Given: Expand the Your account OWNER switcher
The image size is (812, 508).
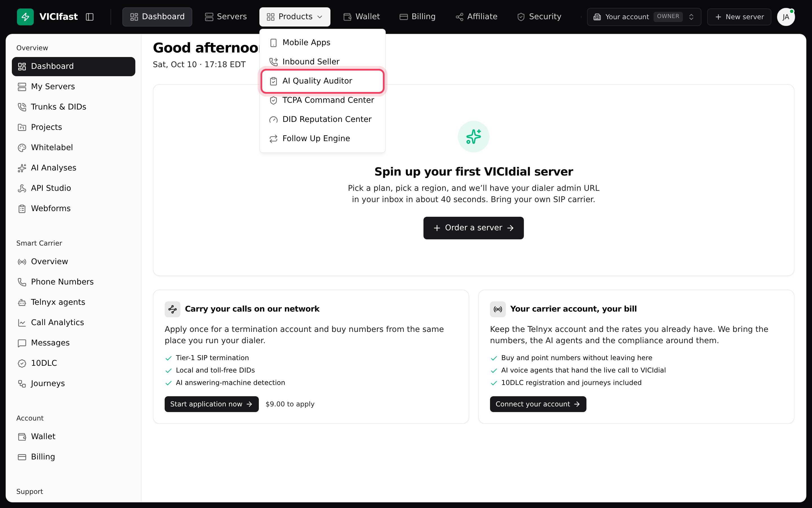Looking at the screenshot, I should (x=644, y=17).
